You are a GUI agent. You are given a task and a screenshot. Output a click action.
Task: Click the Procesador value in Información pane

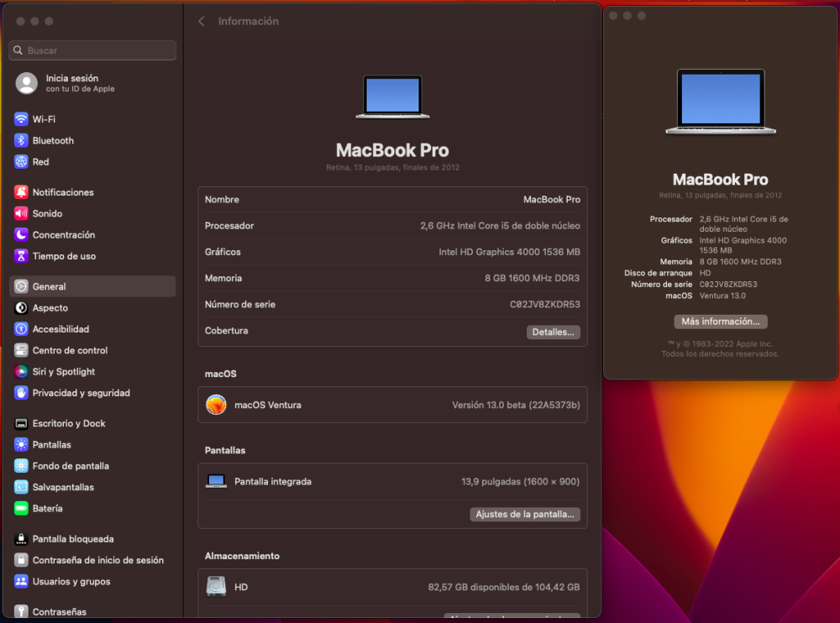tap(500, 226)
